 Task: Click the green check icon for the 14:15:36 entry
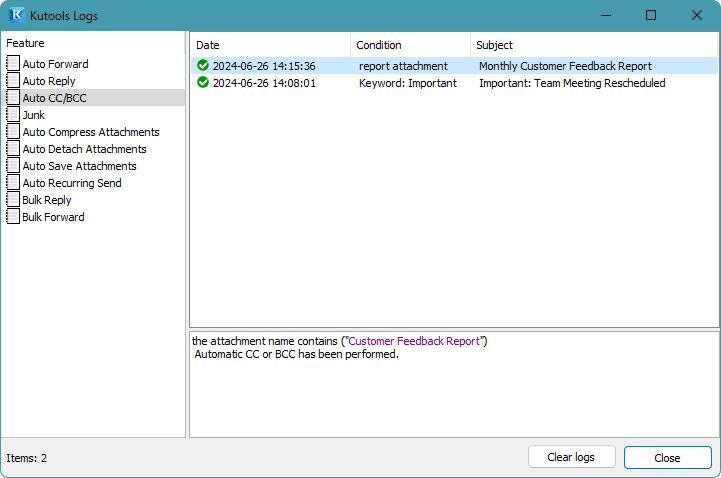tap(203, 65)
